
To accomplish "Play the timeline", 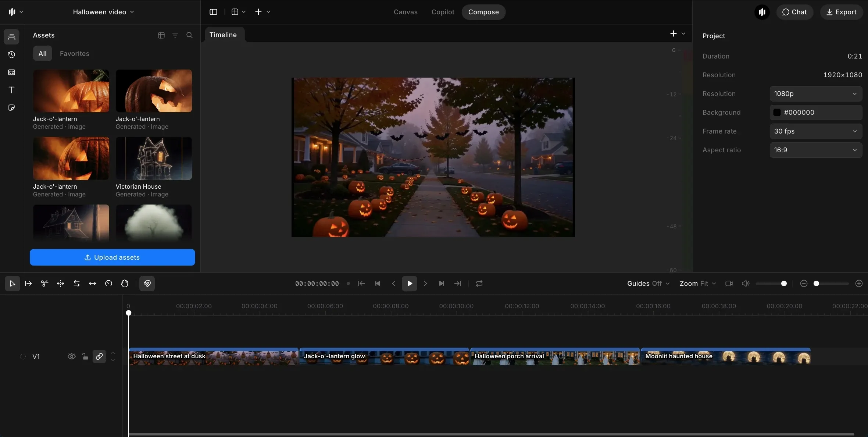I will pos(410,284).
